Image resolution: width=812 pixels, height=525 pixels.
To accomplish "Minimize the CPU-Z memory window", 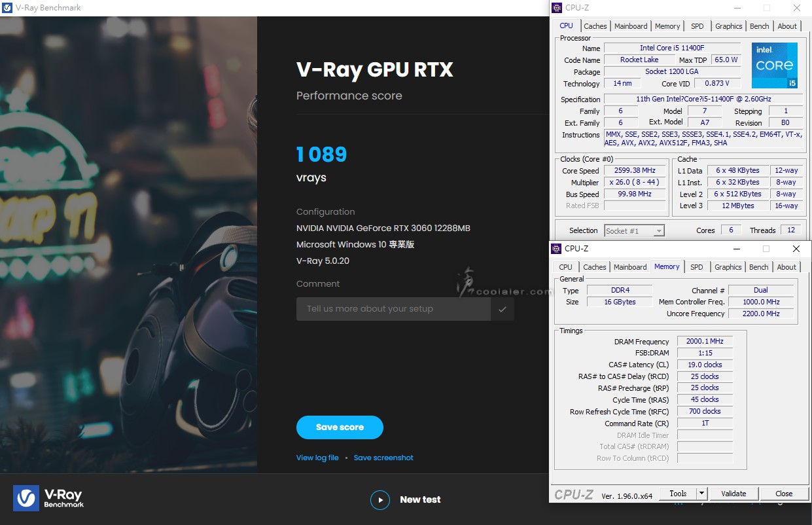I will 736,249.
